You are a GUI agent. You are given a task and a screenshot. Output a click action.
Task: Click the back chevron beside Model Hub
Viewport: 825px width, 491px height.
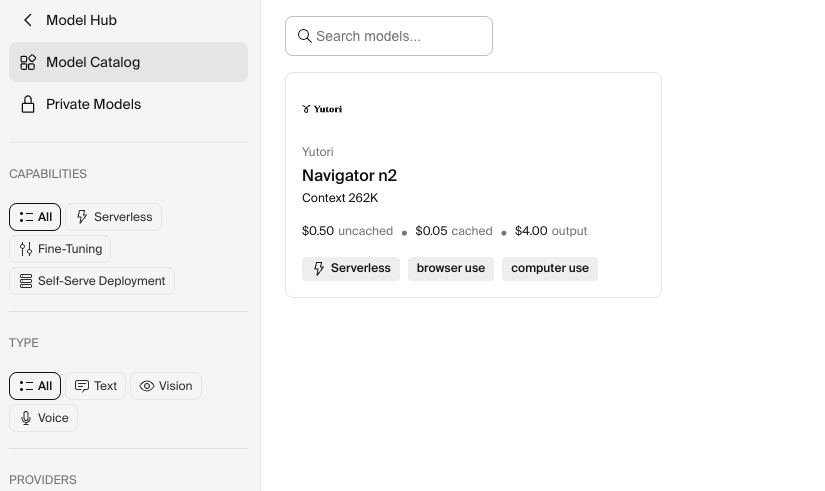tap(28, 20)
